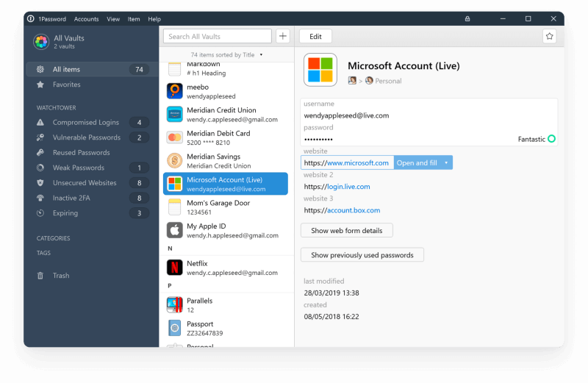The image size is (588, 383).
Task: Select Unsecured Websites in sidebar
Action: click(92, 183)
